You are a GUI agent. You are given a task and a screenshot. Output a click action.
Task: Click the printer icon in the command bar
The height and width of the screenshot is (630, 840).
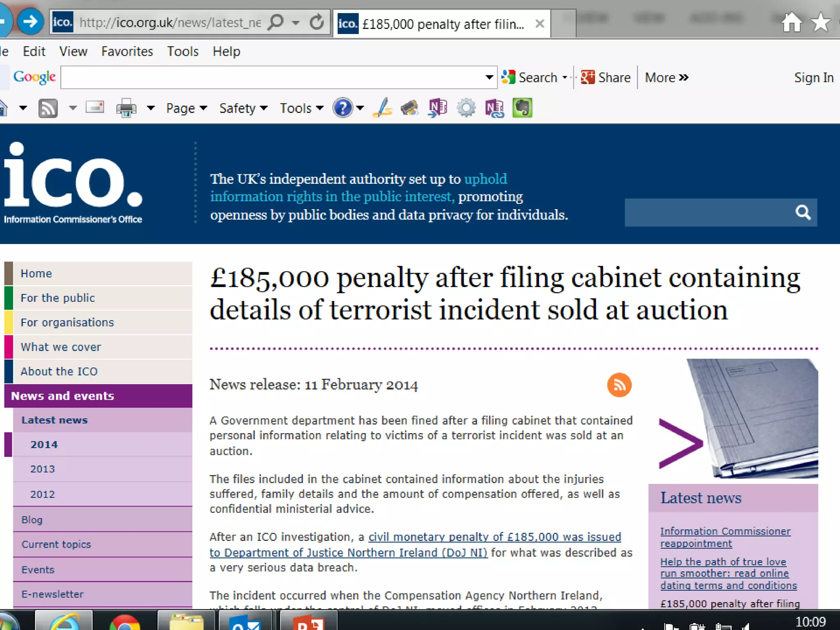126,108
